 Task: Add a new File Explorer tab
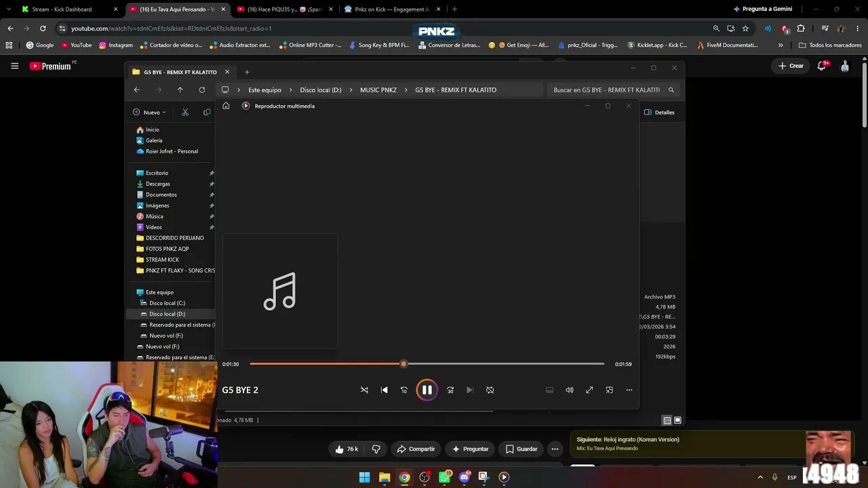click(x=247, y=72)
